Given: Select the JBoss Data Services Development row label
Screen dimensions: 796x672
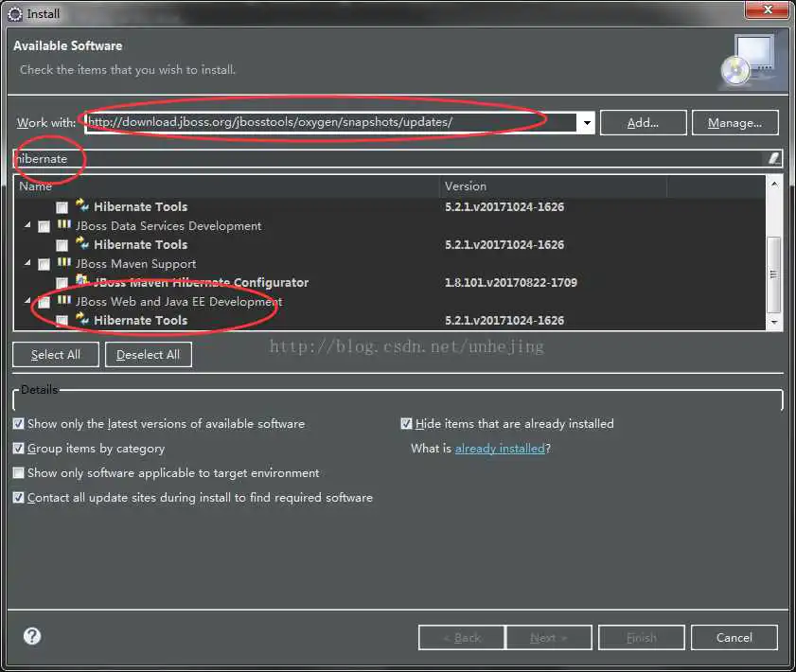Looking at the screenshot, I should (168, 226).
